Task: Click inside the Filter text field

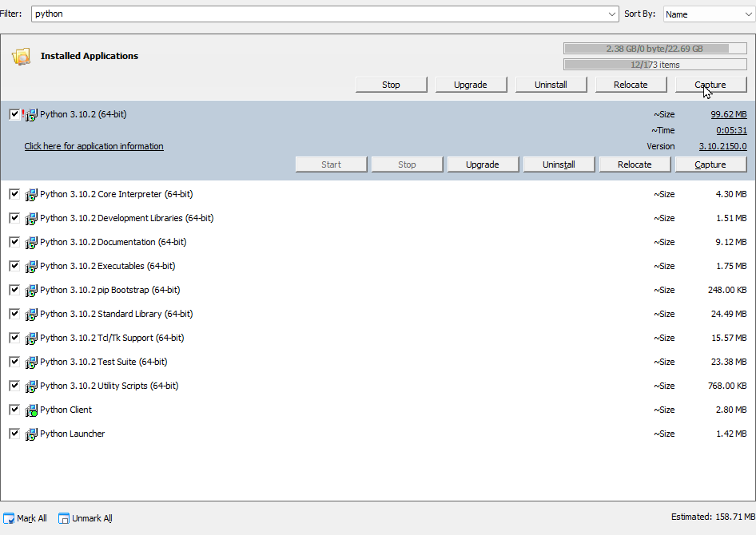Action: pos(240,14)
